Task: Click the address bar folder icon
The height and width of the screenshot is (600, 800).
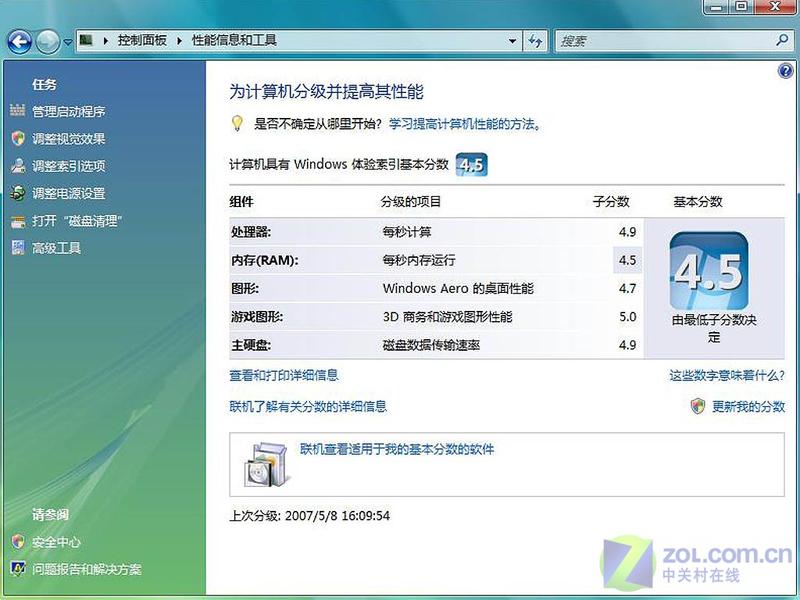Action: pyautogui.click(x=87, y=40)
